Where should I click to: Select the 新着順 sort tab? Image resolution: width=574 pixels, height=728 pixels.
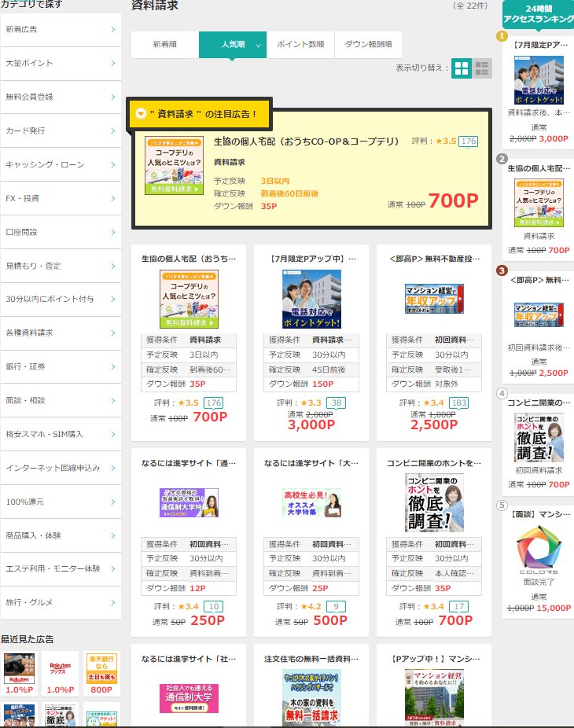tap(165, 45)
